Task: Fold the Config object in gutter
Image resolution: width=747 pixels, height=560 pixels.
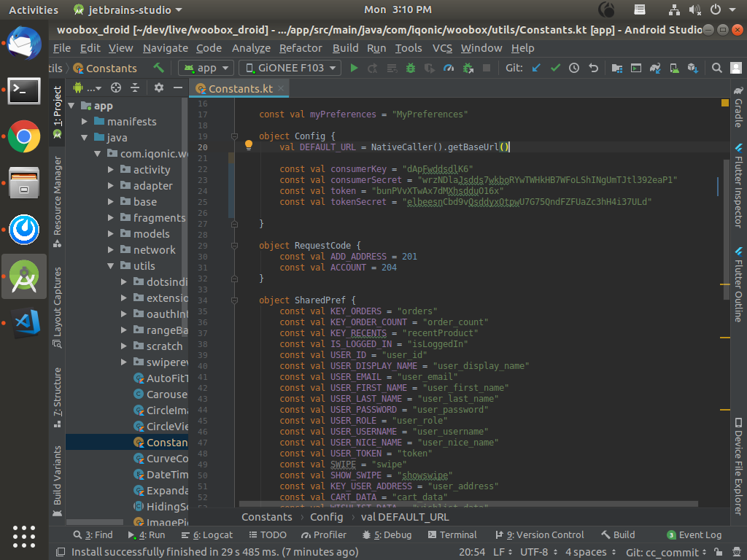Action: tap(234, 136)
